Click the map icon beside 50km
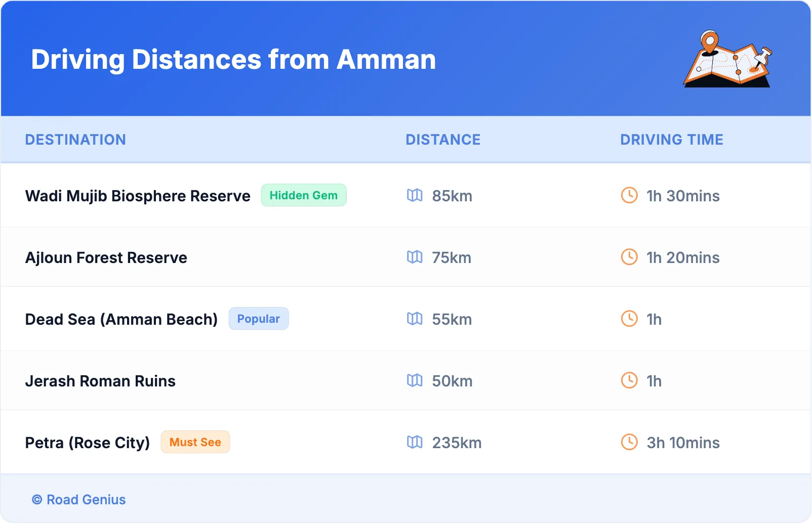Screen dimensions: 812x523 [415, 380]
